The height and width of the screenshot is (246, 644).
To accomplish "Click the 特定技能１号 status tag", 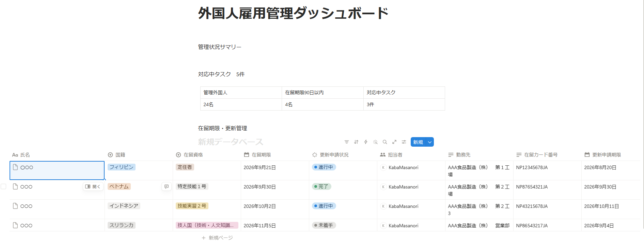I will tap(192, 186).
